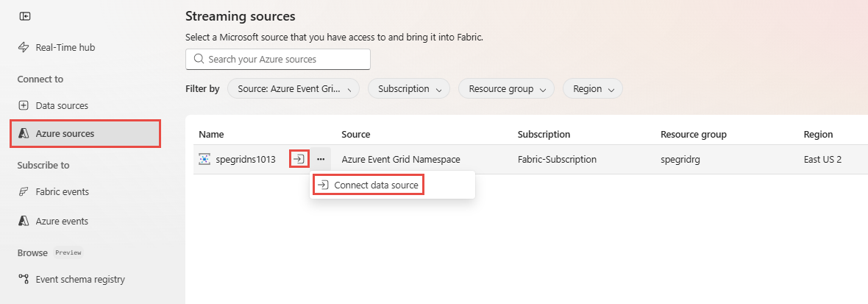Open the Region filter dropdown
This screenshot has width=868, height=304.
(593, 89)
